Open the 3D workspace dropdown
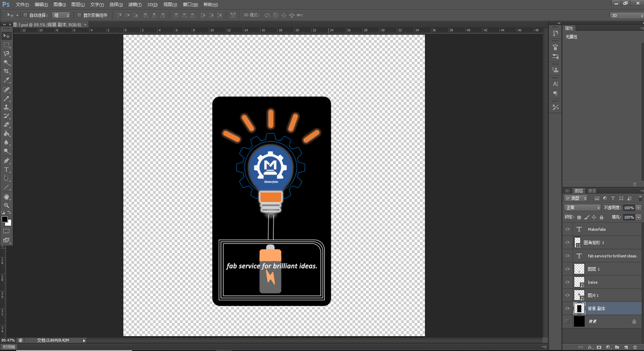644x351 pixels. tap(626, 15)
